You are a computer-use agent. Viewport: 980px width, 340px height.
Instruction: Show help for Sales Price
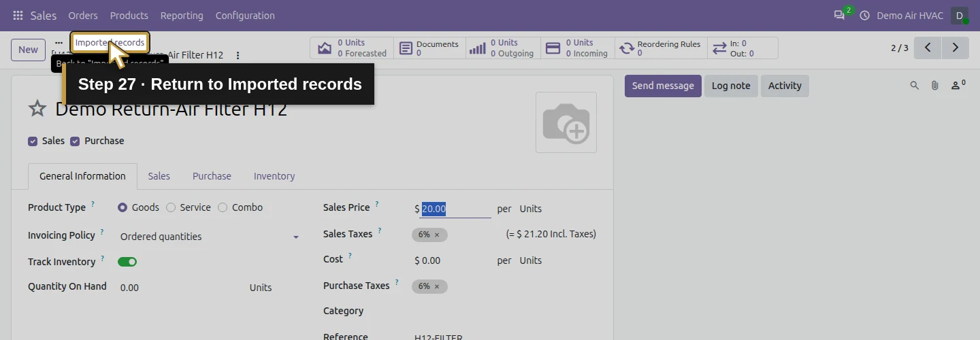(377, 204)
